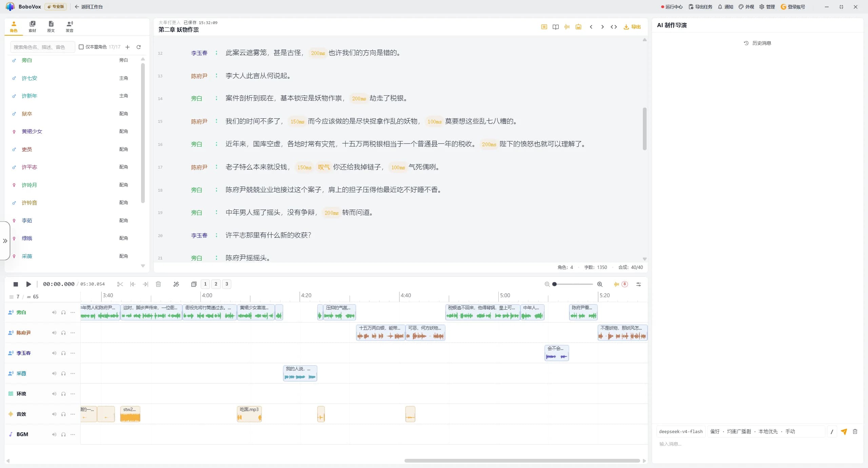
Task: Select the scissors cut tool
Action: [120, 284]
